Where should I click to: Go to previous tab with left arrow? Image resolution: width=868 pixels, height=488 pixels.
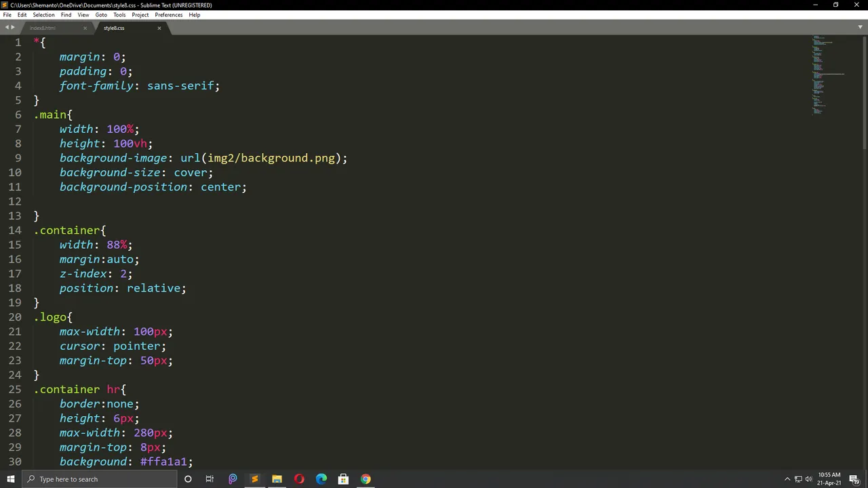pos(7,28)
